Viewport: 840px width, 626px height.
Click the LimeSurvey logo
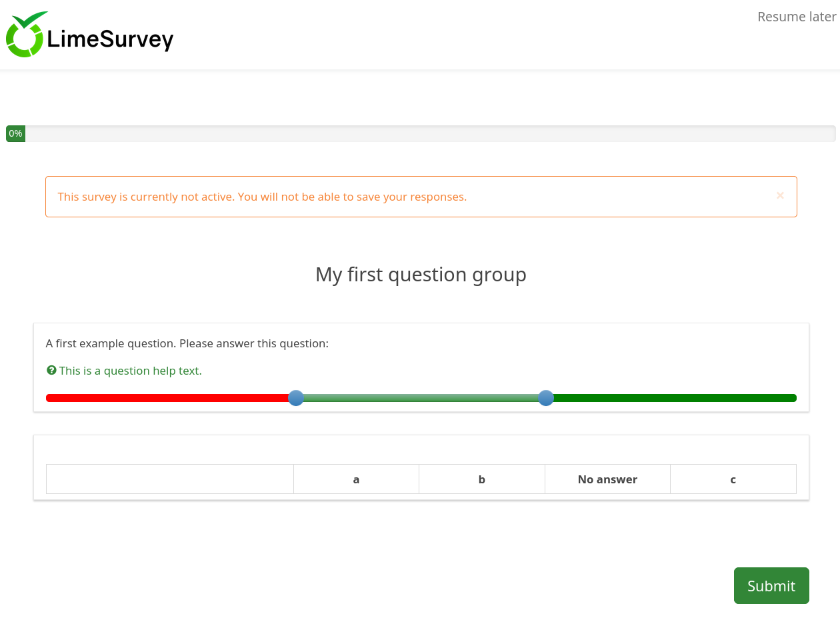pos(89,35)
